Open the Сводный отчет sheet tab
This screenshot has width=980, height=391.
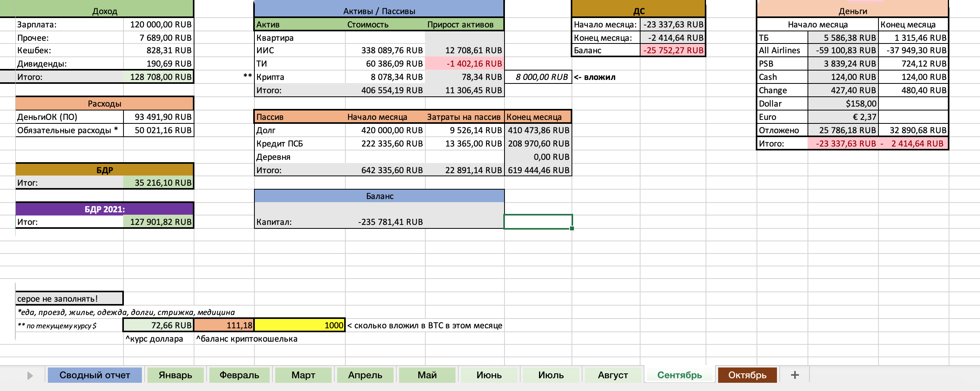[94, 375]
